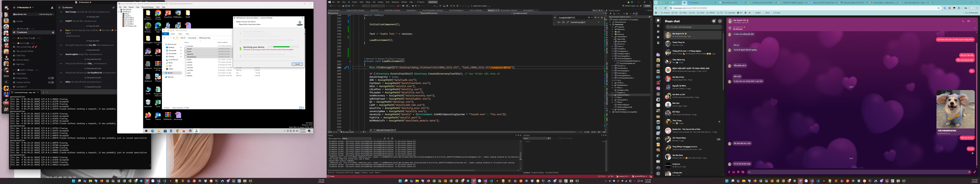Click the Break All pause icon in Visual Studio
Viewport: 980px width, 184px height.
pos(413,6)
